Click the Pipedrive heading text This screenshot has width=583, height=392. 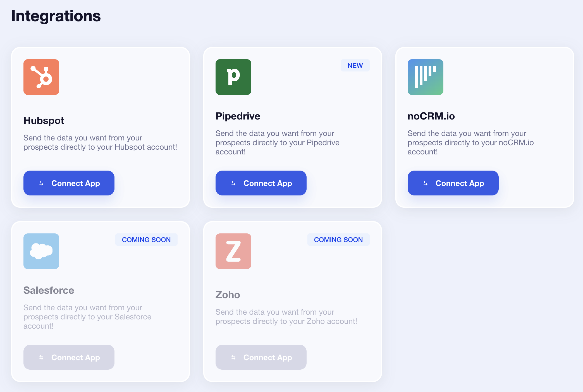pyautogui.click(x=238, y=116)
